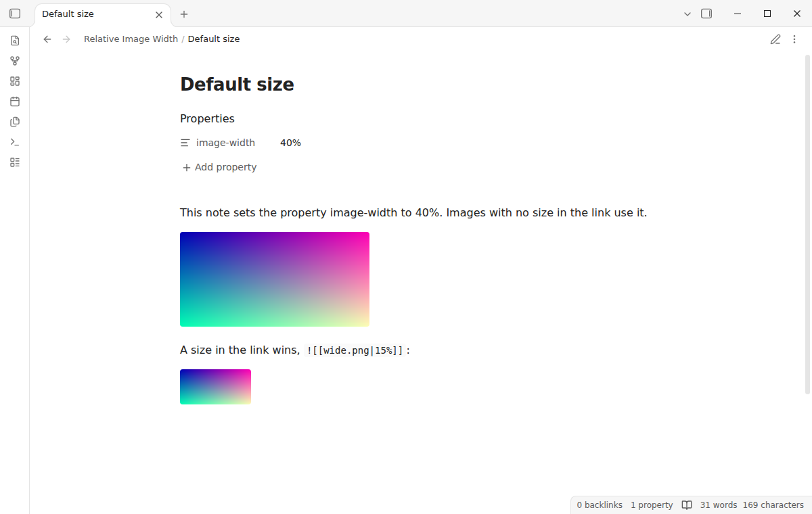Click the vertical scrollbar
The height and width of the screenshot is (514, 812).
807,225
